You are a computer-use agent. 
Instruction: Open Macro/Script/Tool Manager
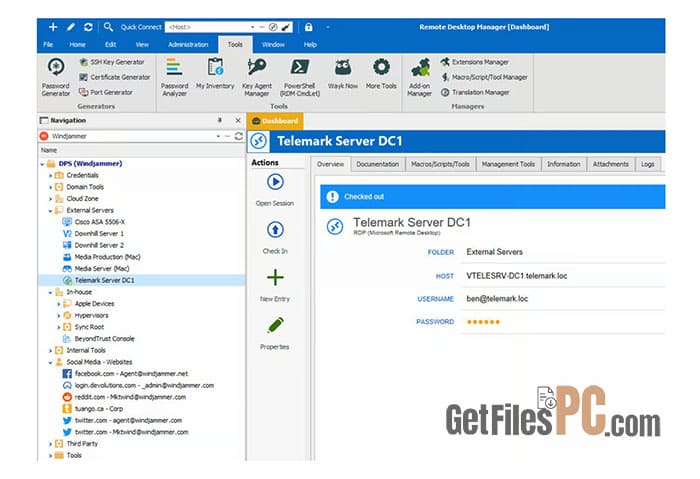[x=484, y=77]
